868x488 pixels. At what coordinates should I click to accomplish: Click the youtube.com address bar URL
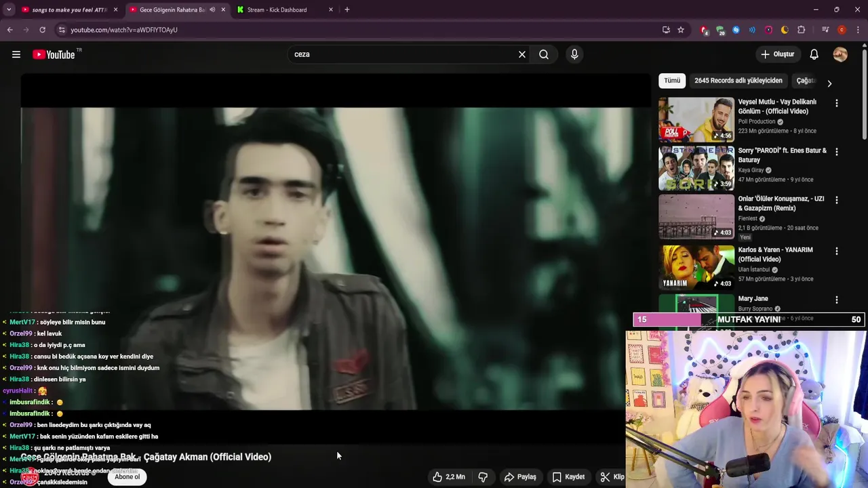pyautogui.click(x=124, y=30)
